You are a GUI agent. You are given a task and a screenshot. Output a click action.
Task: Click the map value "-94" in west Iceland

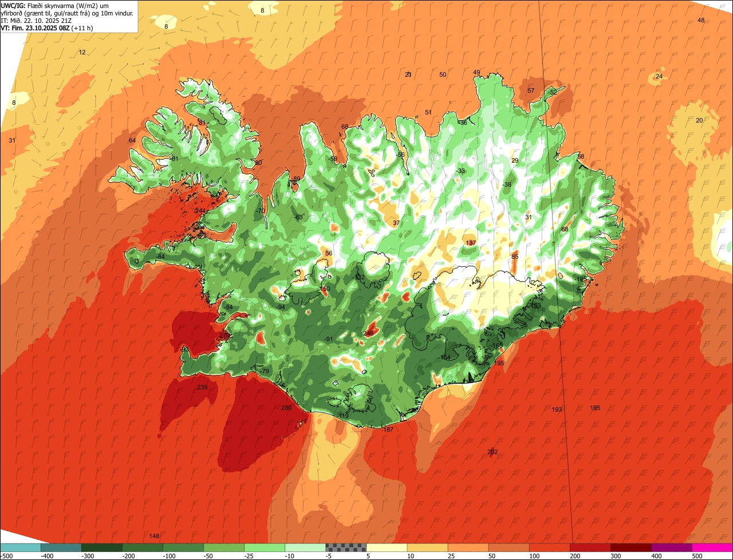(x=281, y=307)
